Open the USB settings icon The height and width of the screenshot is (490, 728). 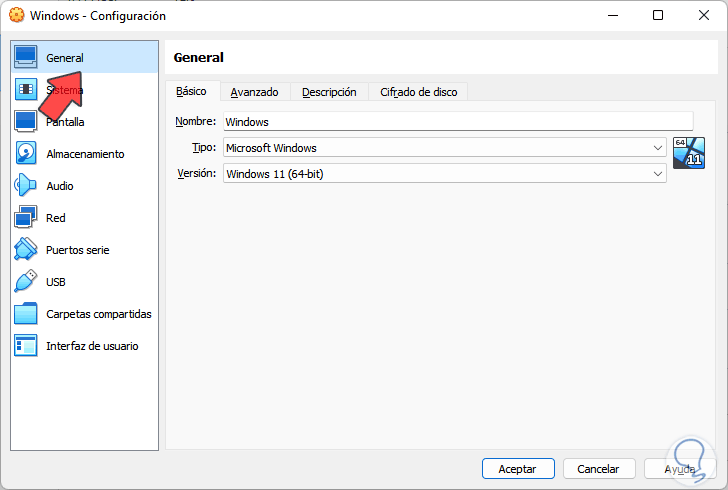(x=27, y=282)
